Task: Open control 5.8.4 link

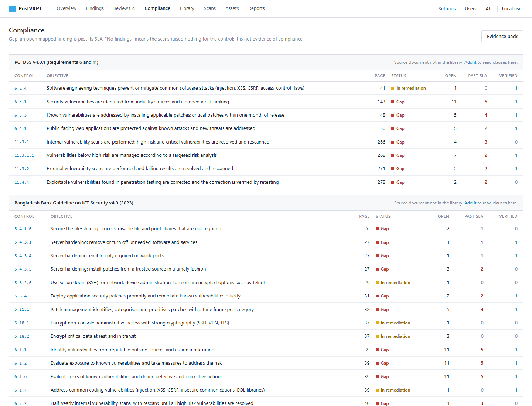Action: [x=21, y=296]
